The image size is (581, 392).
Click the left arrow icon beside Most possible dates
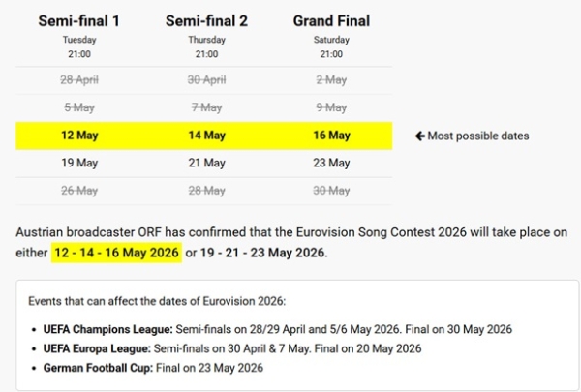click(420, 136)
